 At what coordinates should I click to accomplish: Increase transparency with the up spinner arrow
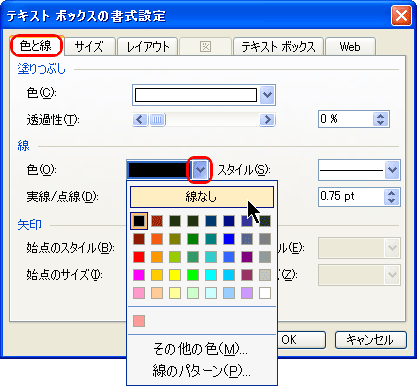(380, 115)
